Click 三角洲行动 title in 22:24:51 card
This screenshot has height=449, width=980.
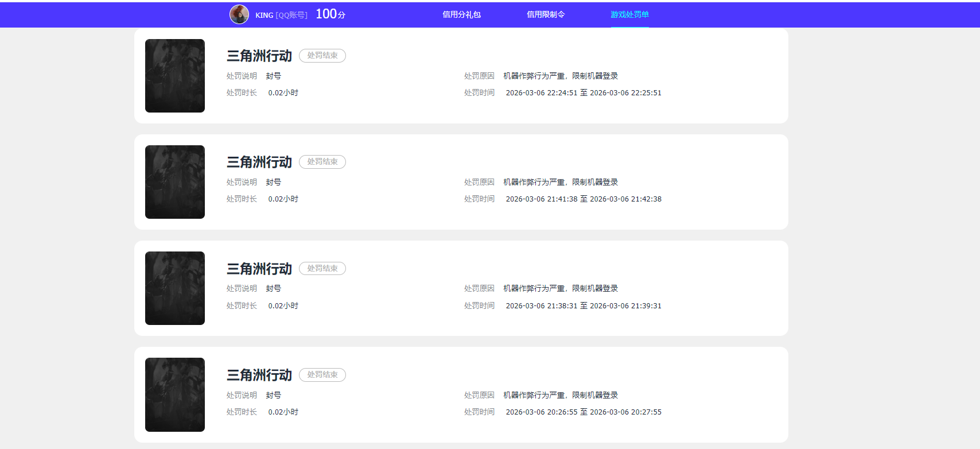(259, 56)
